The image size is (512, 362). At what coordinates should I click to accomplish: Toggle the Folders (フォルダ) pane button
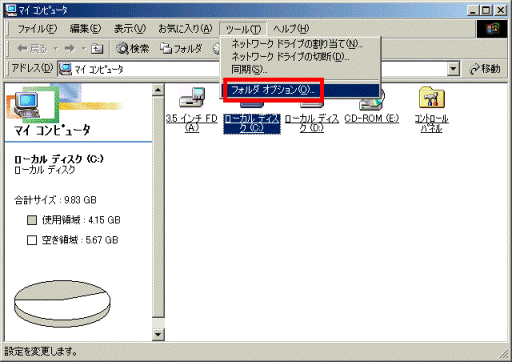coord(181,49)
